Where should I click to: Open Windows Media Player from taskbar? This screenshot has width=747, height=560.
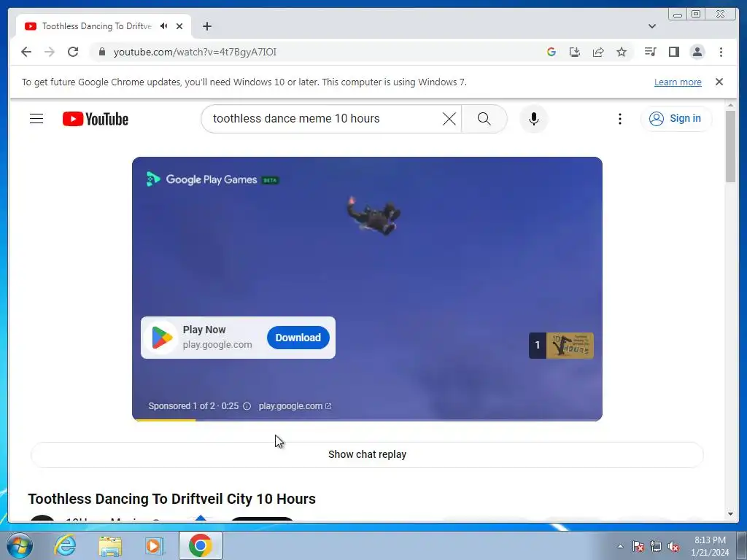click(x=154, y=545)
